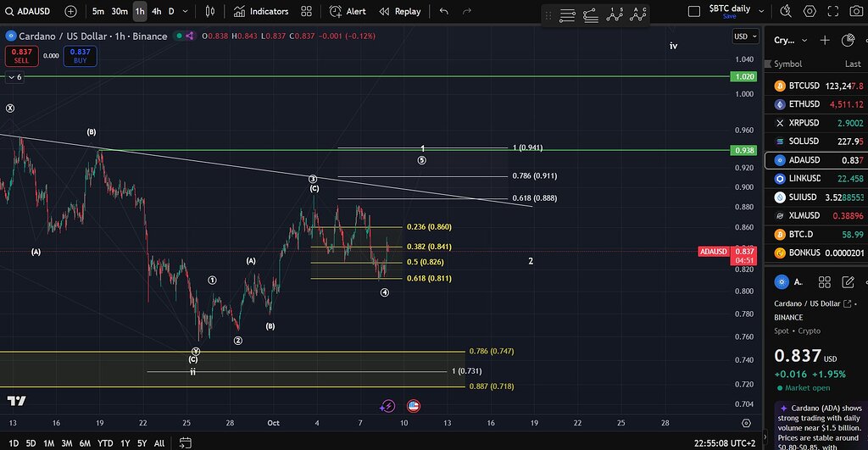This screenshot has width=868, height=450.
Task: Click the add symbol plus icon near ADAUSD
Action: [x=70, y=11]
